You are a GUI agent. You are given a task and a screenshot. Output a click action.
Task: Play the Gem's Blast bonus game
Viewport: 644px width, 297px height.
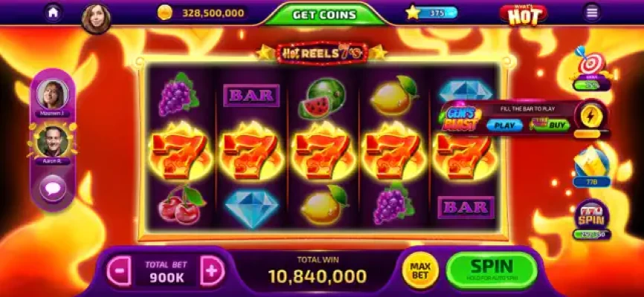(x=504, y=125)
